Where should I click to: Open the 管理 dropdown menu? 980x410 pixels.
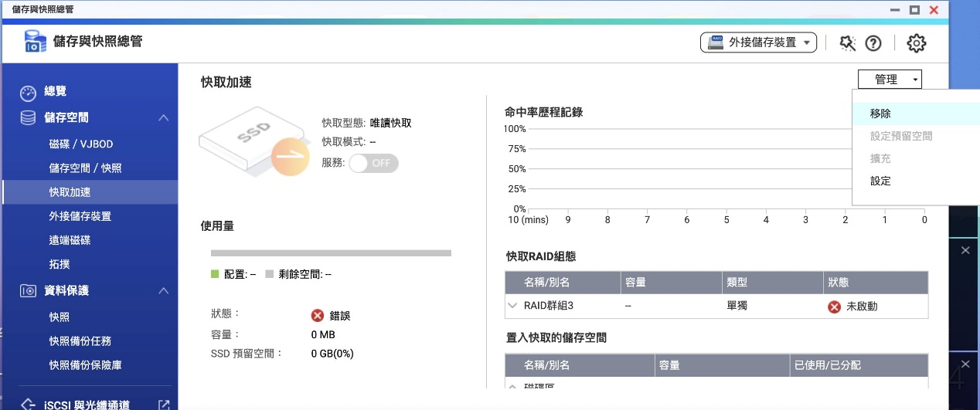890,80
